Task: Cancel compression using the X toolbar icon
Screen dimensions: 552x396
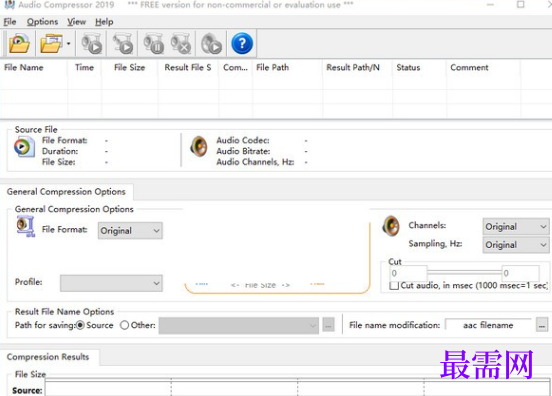Action: point(181,44)
